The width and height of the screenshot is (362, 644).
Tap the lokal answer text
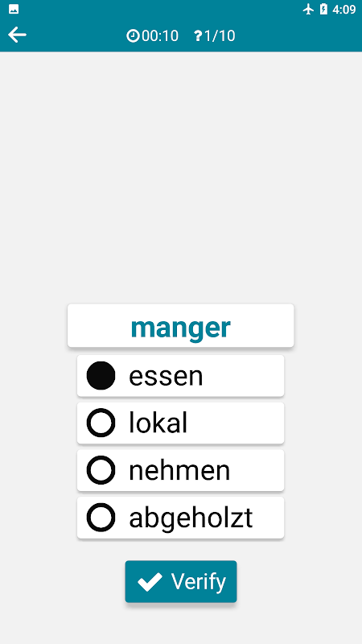pos(158,423)
